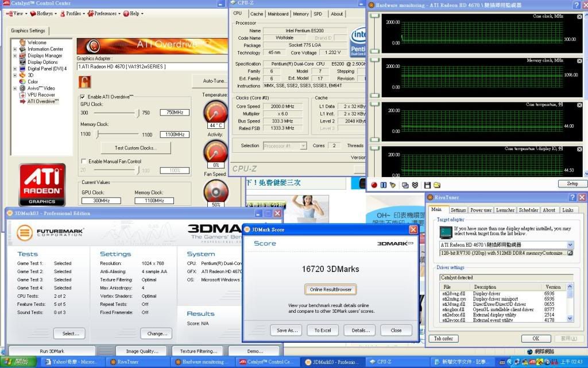Select ATI Overdrive in Catalyst tree

tap(42, 101)
